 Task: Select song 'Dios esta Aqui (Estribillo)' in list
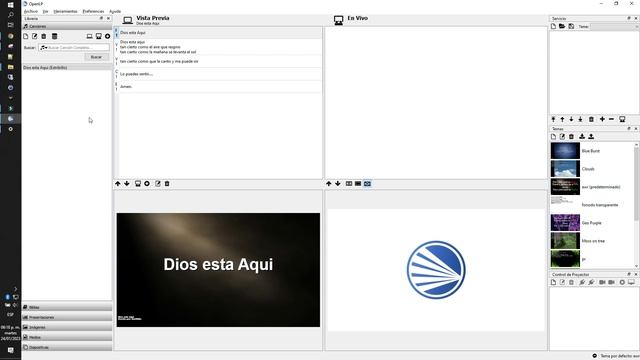(67, 67)
